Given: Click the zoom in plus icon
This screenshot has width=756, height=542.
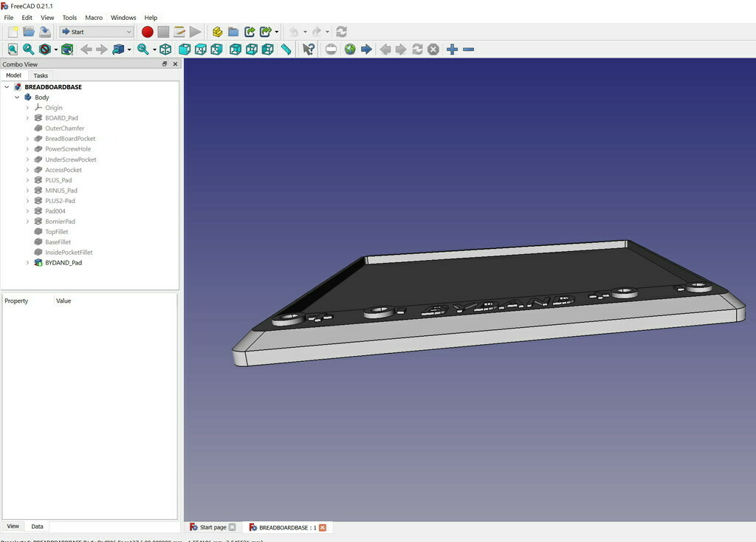Looking at the screenshot, I should pos(452,49).
